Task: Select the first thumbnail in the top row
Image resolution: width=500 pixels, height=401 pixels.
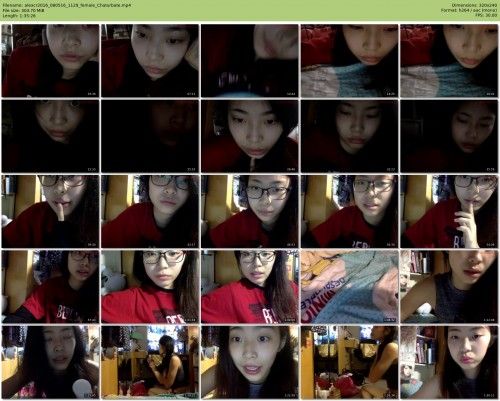Action: [50, 61]
